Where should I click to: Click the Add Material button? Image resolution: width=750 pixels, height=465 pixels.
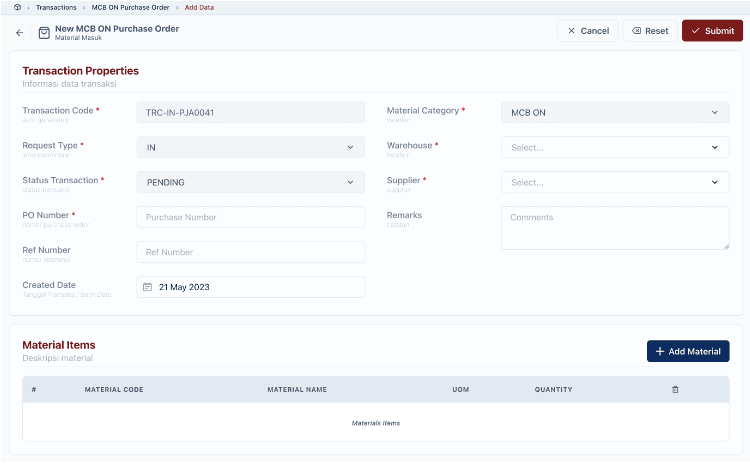click(x=688, y=351)
